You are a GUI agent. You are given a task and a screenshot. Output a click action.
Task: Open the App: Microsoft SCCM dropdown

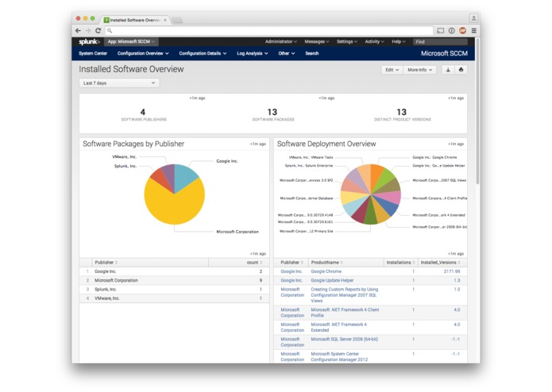point(131,41)
